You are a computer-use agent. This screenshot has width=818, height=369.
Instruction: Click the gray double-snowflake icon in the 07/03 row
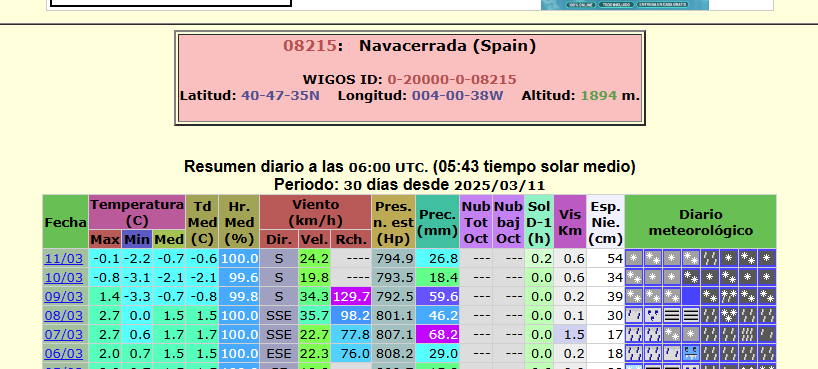671,334
